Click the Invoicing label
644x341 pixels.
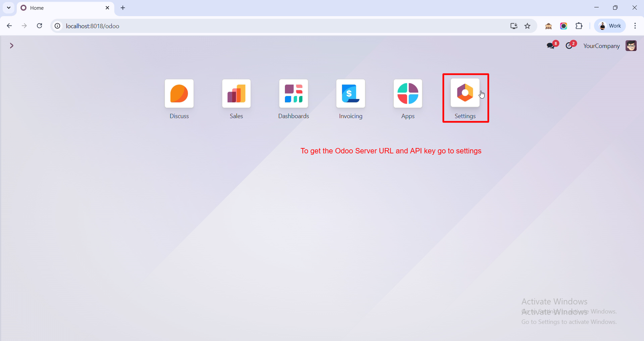[x=351, y=116]
